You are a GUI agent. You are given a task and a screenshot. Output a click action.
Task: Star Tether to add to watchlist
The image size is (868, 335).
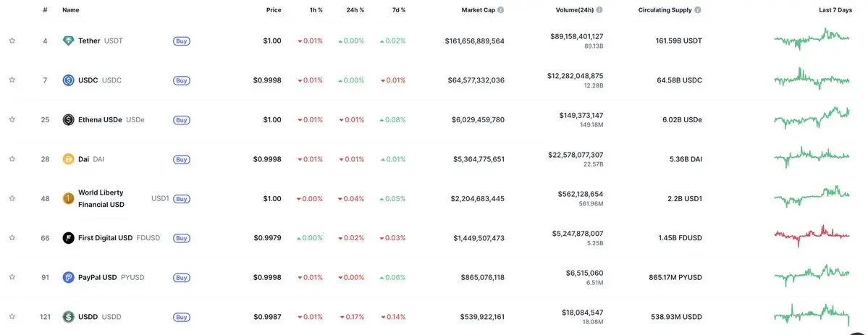[x=12, y=41]
